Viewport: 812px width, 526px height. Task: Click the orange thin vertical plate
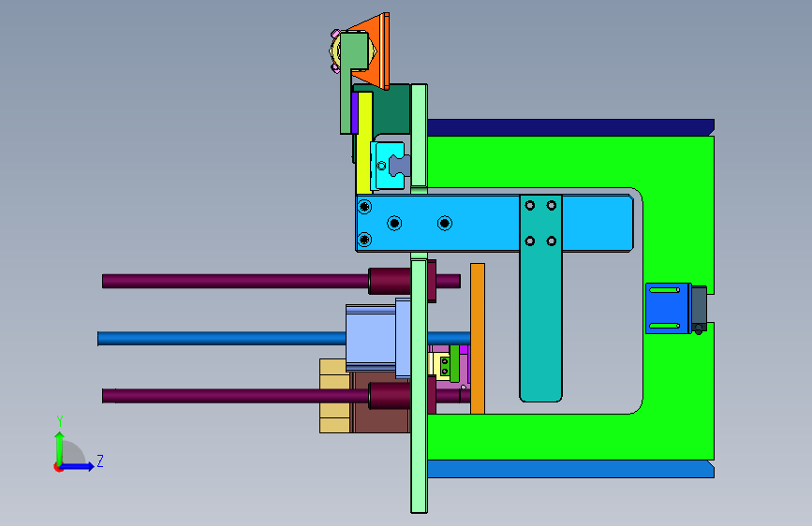478,339
